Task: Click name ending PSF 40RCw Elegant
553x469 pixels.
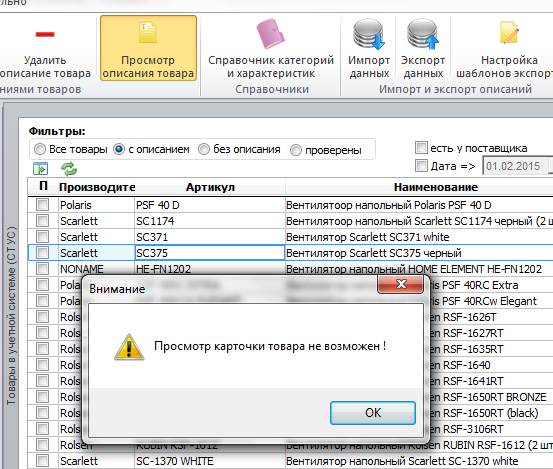Action: (x=483, y=301)
